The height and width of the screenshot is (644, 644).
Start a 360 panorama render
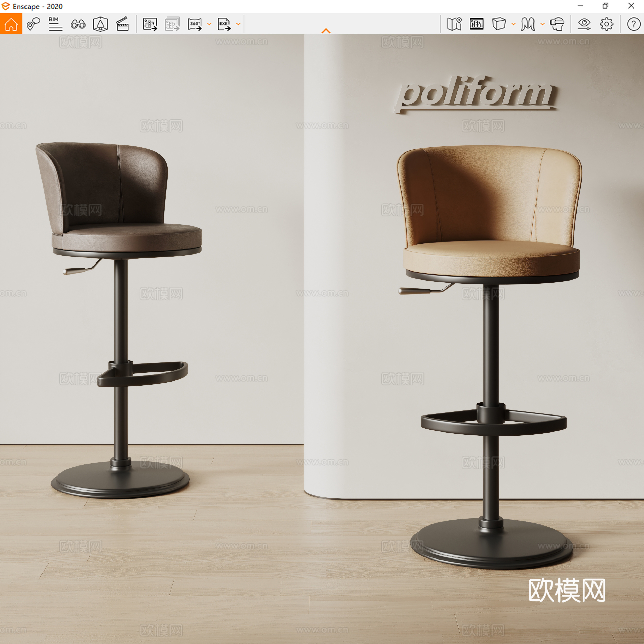[195, 24]
